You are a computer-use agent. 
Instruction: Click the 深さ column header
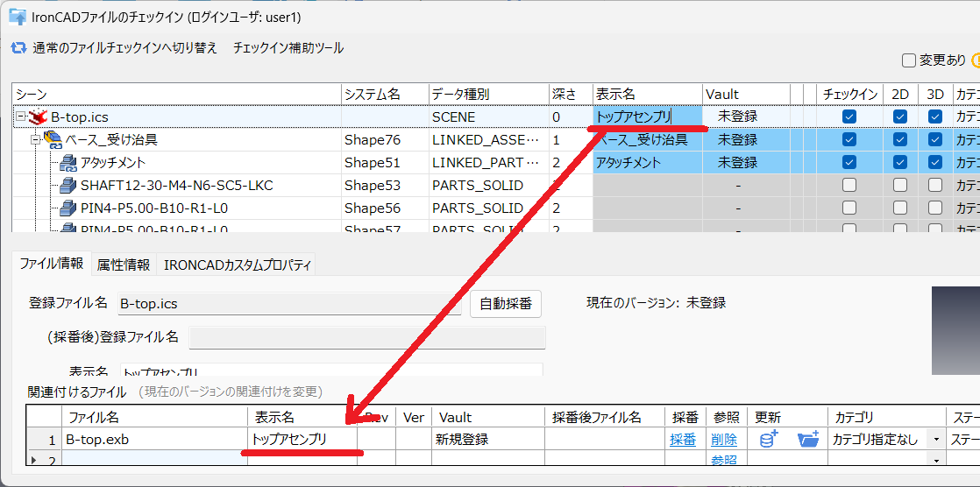click(571, 95)
